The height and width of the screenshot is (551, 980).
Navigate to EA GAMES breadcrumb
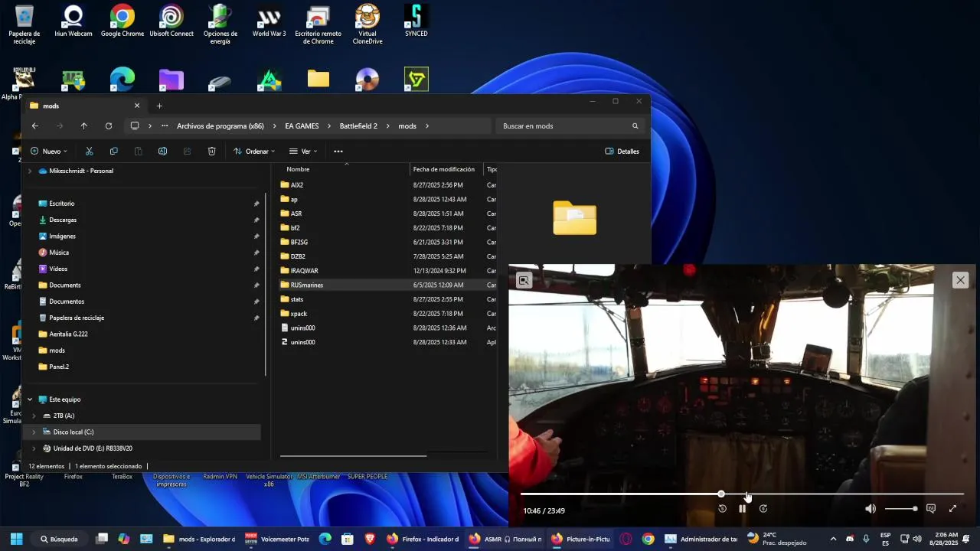coord(302,126)
